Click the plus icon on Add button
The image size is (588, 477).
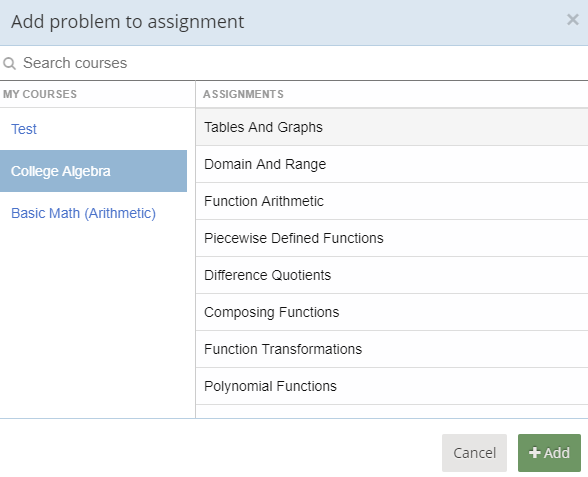[534, 453]
